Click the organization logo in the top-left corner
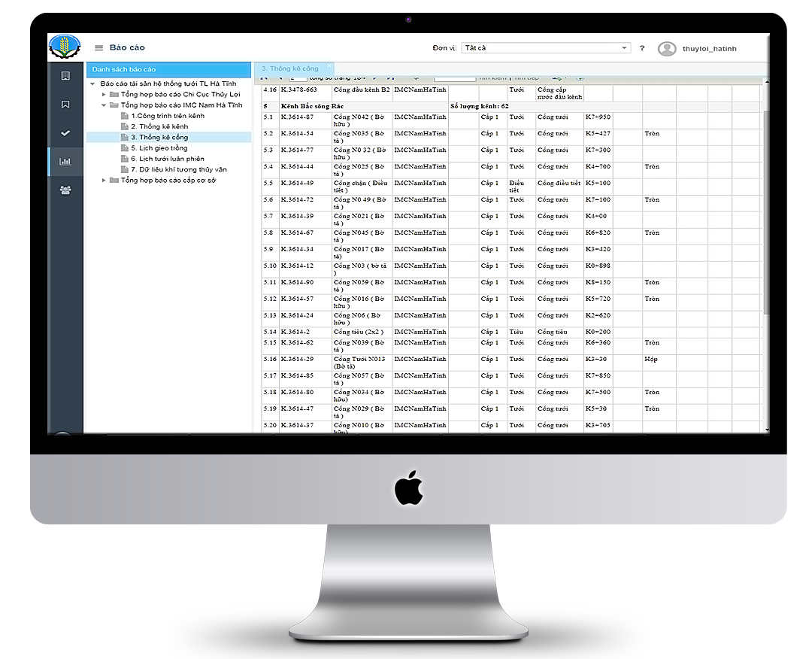The height and width of the screenshot is (659, 812). [64, 47]
